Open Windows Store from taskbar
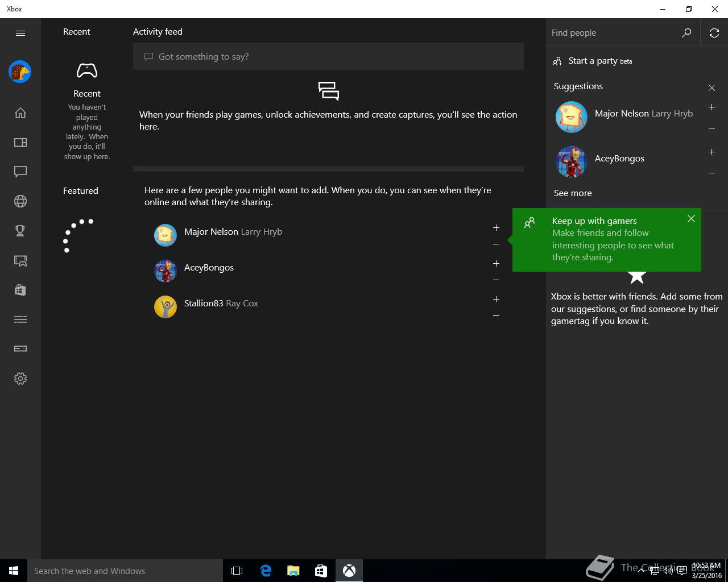The image size is (728, 582). coord(321,571)
